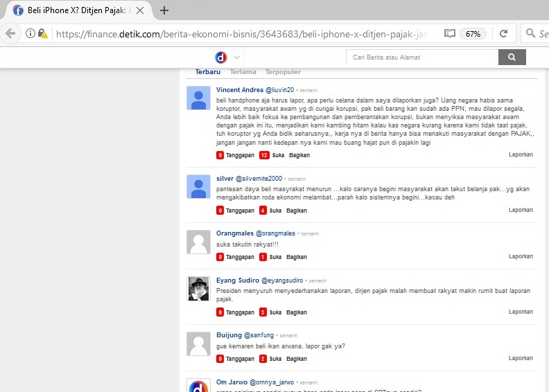The image size is (549, 392).
Task: Open Eyang Sudiro's profile picture
Action: tap(199, 289)
